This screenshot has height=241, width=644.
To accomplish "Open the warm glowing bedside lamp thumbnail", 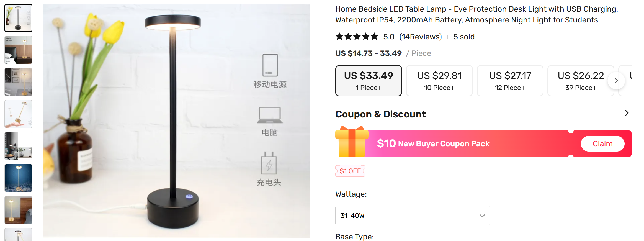I will 19,210.
